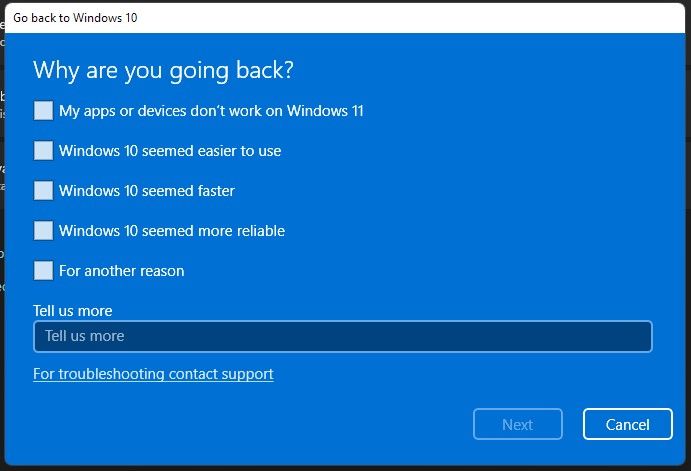The width and height of the screenshot is (691, 471).
Task: Check the For another reason box
Action: click(x=43, y=270)
